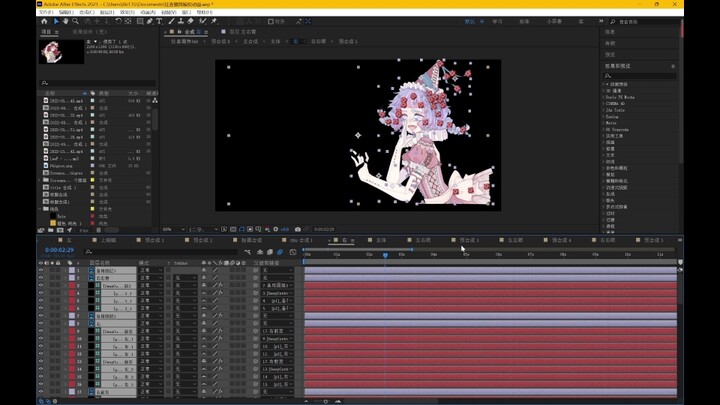Click the lavender label swatch of layer 1
This screenshot has width=720, height=405.
pyautogui.click(x=72, y=270)
